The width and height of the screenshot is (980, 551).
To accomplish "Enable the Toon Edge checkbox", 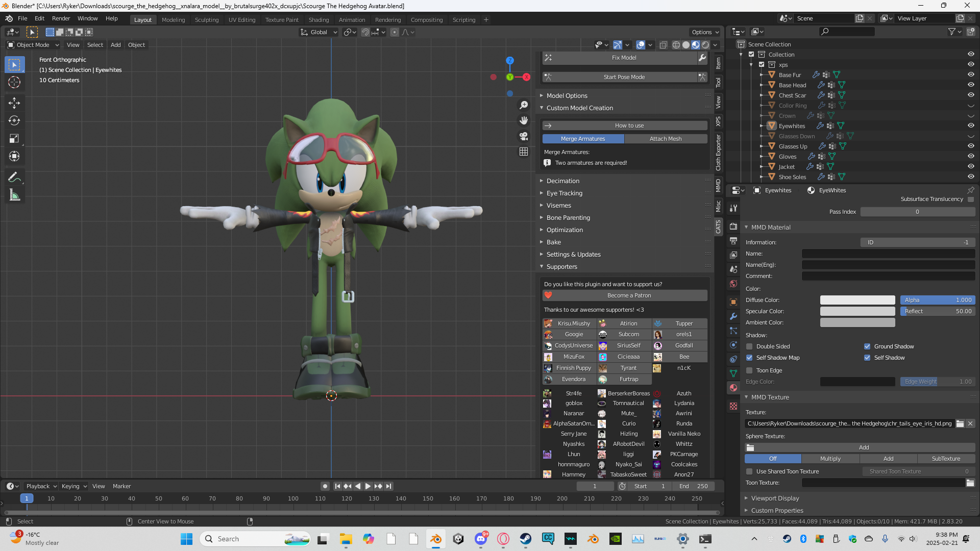I will click(749, 370).
